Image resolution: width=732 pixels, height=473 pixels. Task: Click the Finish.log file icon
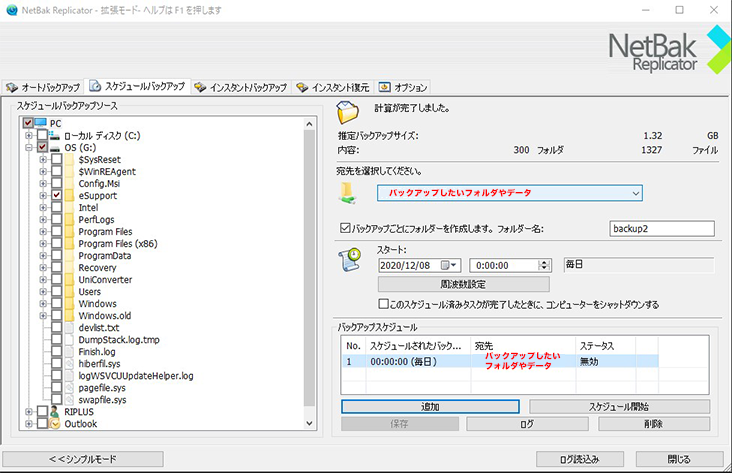tap(70, 351)
